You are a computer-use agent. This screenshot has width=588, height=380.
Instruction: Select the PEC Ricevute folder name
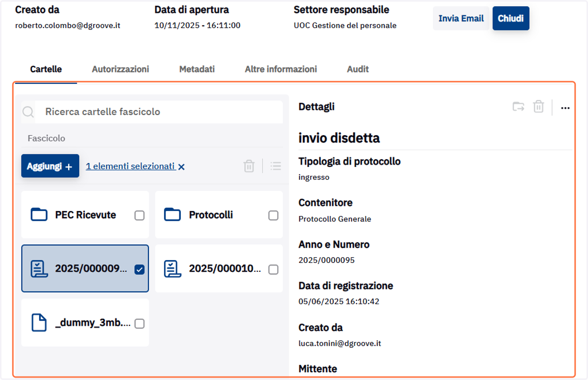point(86,215)
